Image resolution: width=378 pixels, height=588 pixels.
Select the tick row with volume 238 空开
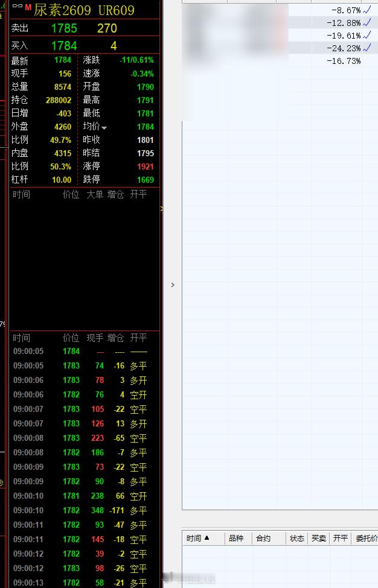(85, 496)
